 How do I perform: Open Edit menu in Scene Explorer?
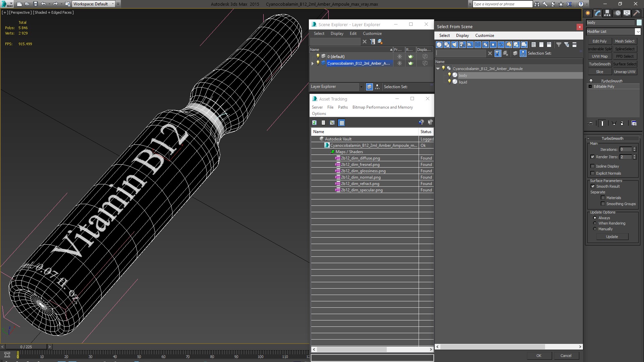[353, 34]
